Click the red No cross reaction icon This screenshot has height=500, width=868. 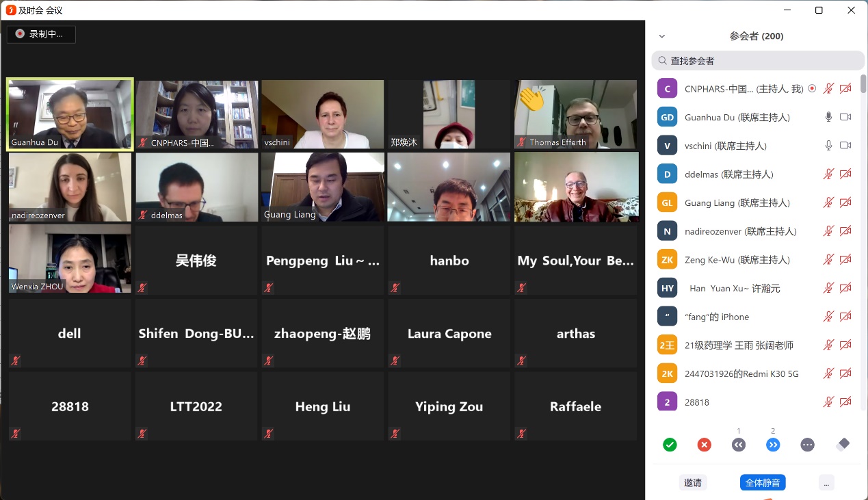click(704, 445)
